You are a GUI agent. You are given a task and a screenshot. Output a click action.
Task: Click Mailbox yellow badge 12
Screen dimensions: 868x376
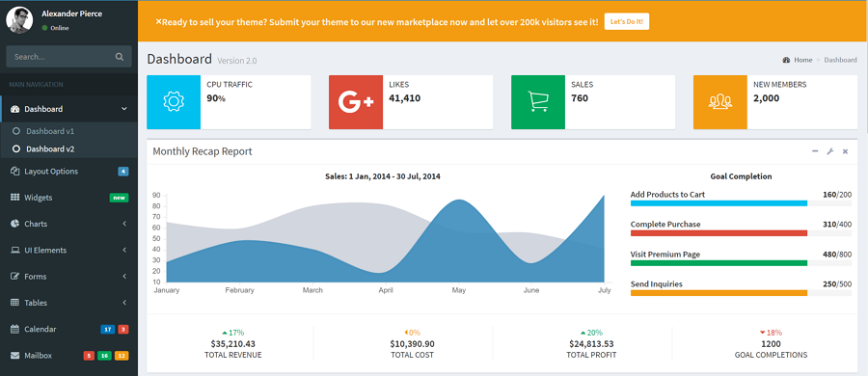point(122,356)
